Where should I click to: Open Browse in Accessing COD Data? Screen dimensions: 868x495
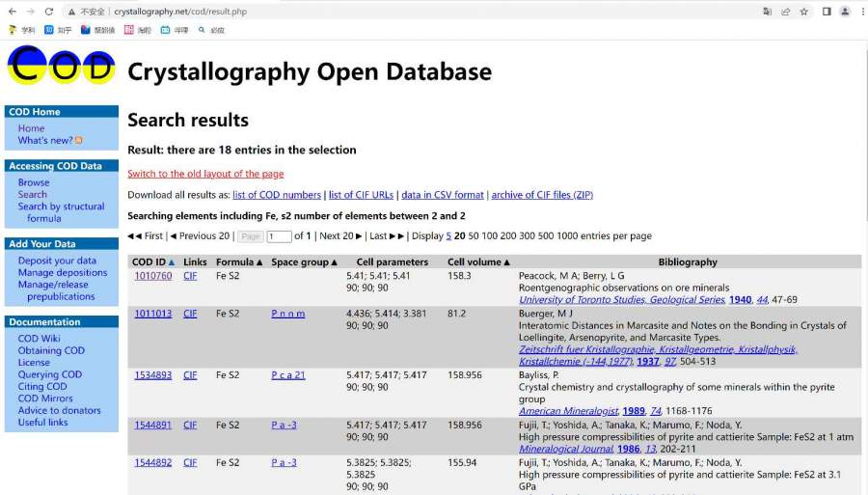34,182
